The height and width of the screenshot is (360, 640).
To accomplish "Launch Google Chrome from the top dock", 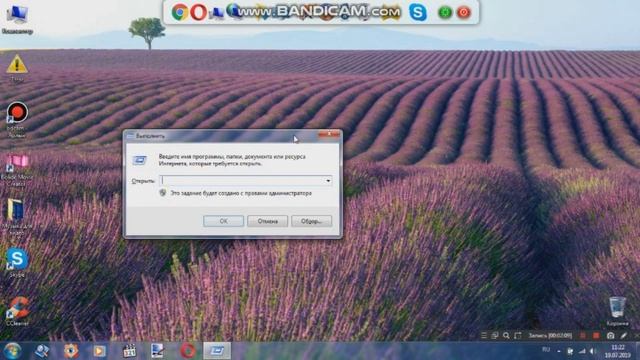I will pyautogui.click(x=180, y=12).
